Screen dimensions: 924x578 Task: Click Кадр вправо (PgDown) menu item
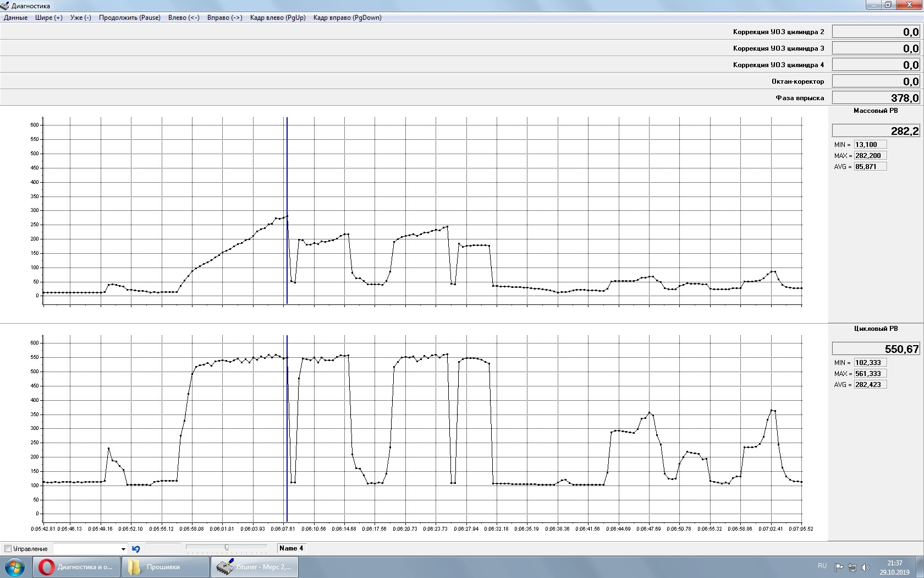[x=347, y=18]
